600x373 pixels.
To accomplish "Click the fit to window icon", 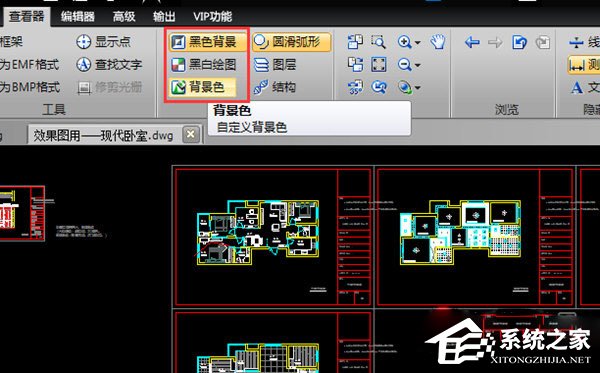I will coord(378,65).
